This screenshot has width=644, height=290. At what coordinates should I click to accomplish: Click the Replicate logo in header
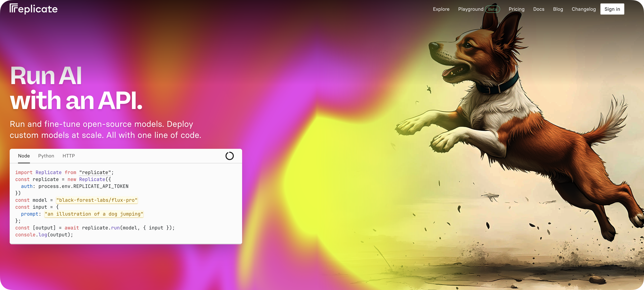click(x=34, y=9)
